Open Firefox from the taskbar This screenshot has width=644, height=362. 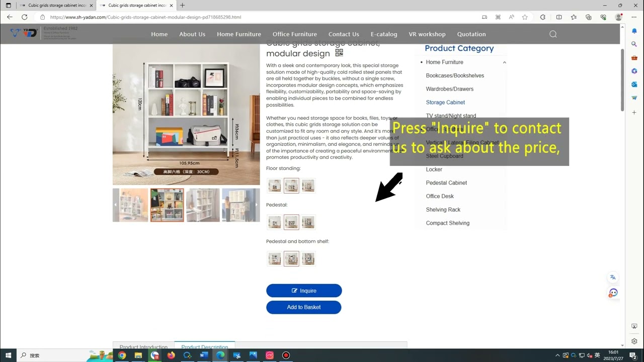coord(171,355)
